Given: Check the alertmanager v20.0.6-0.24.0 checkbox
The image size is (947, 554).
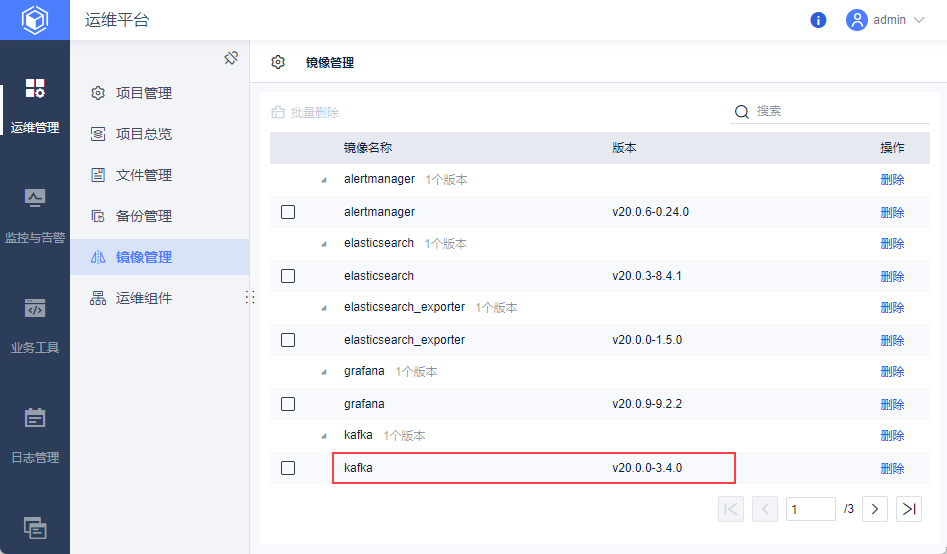Looking at the screenshot, I should coord(288,212).
